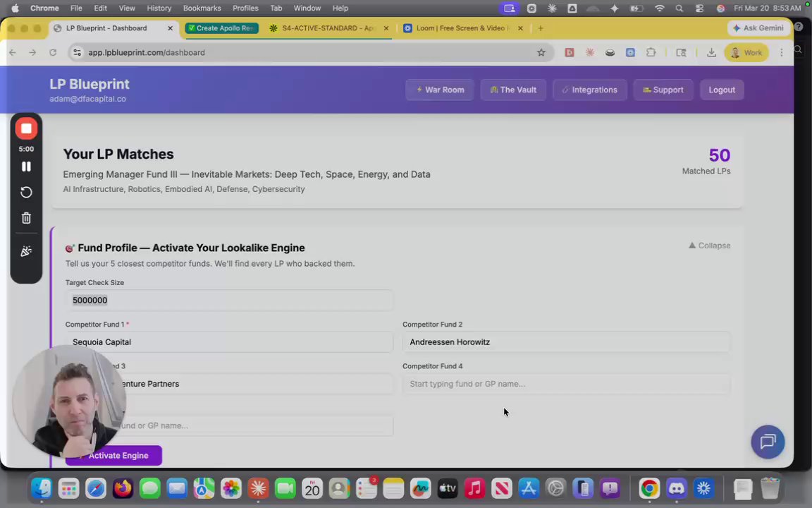Open App Store from the Dock
This screenshot has width=812, height=508.
[529, 488]
